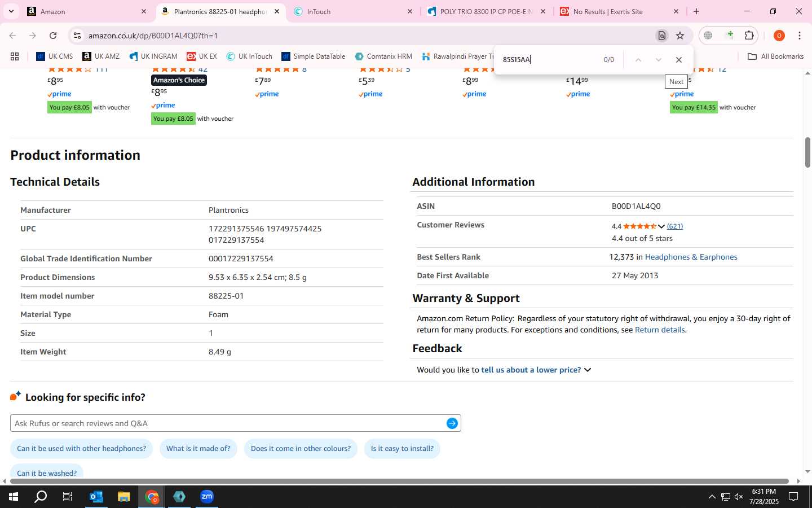Screen dimensions: 812x508
Task: Close the POLY TRIO 8300 tab
Action: tap(543, 11)
